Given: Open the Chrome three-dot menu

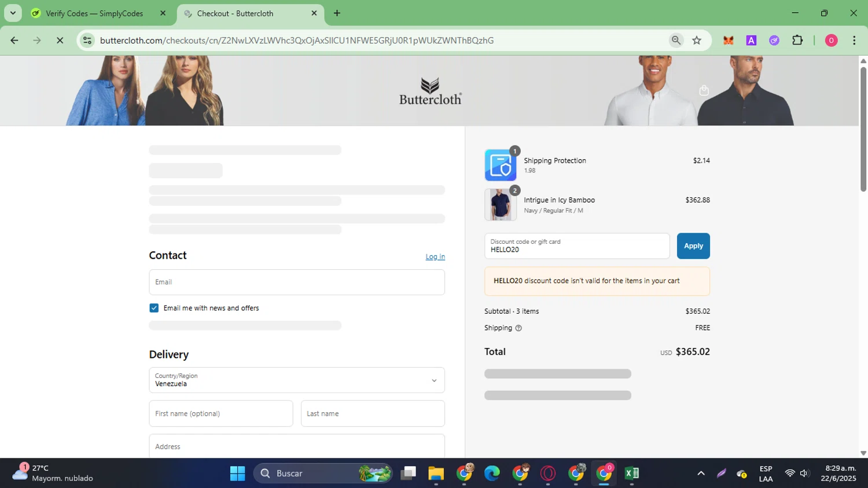Looking at the screenshot, I should click(x=854, y=40).
